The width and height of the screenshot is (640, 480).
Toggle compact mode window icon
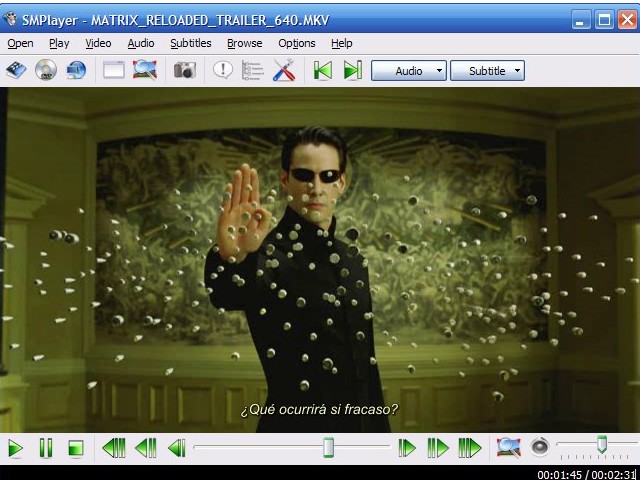[114, 70]
